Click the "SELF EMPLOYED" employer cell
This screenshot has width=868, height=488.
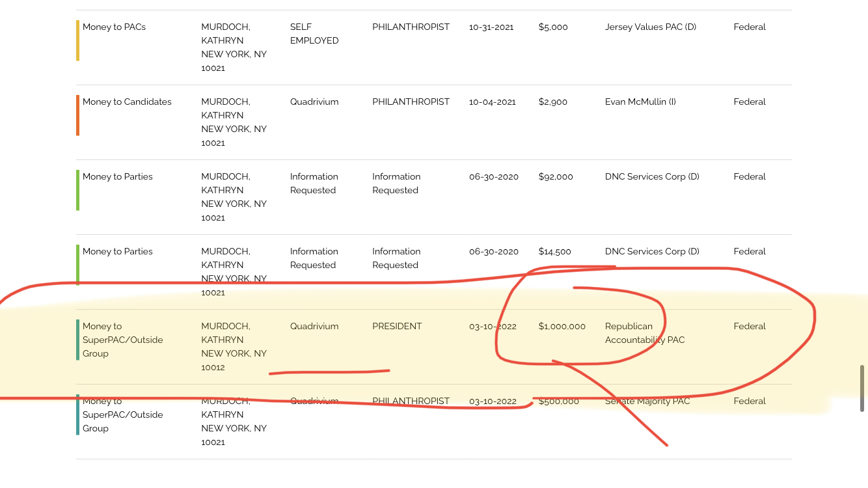pos(314,34)
